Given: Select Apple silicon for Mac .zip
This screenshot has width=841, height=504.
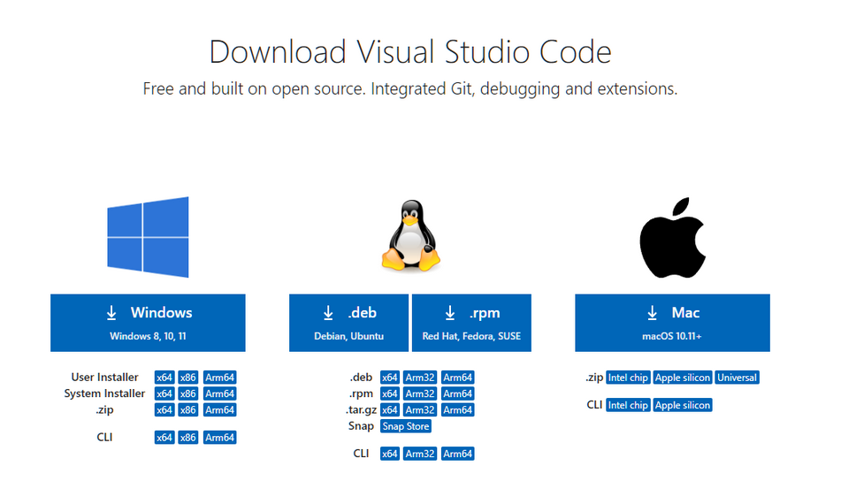Looking at the screenshot, I should 683,378.
